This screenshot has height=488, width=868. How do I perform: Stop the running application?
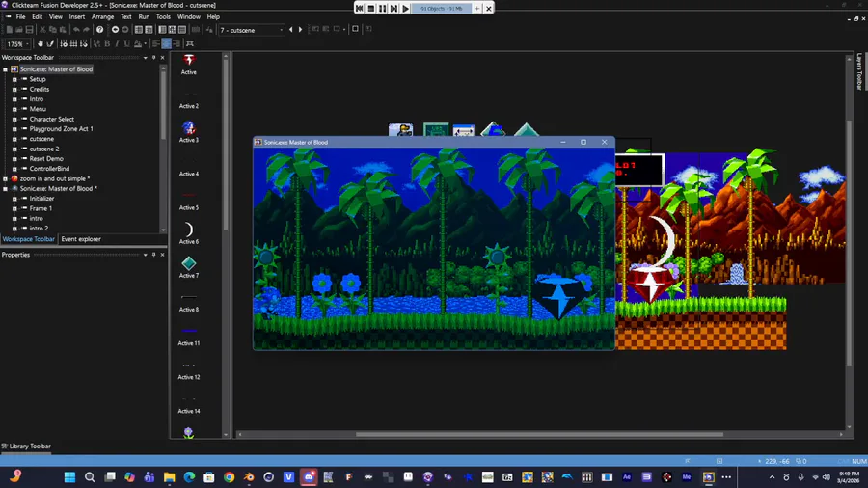371,9
